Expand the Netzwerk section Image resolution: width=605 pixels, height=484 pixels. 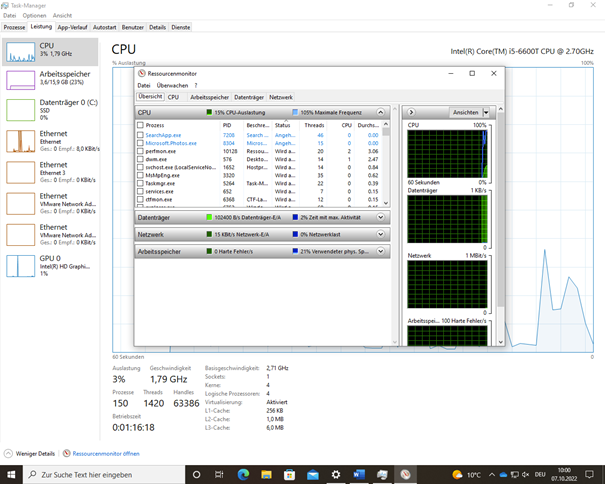[380, 234]
